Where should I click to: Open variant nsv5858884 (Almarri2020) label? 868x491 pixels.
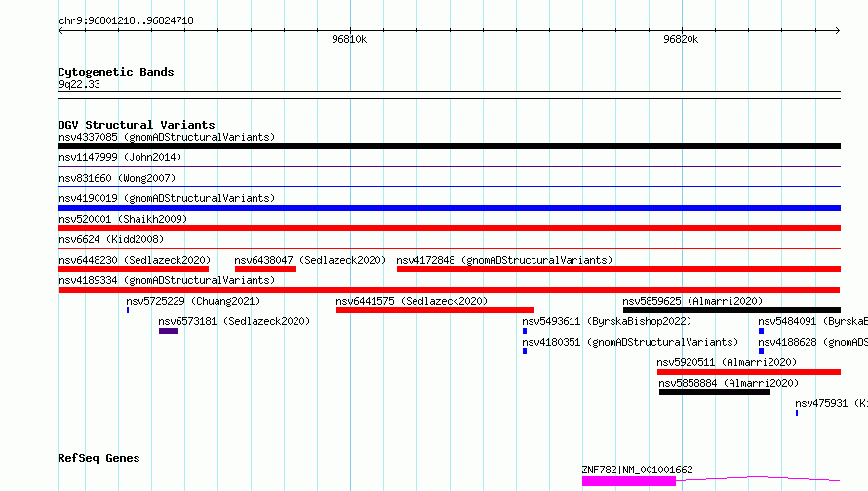click(729, 383)
